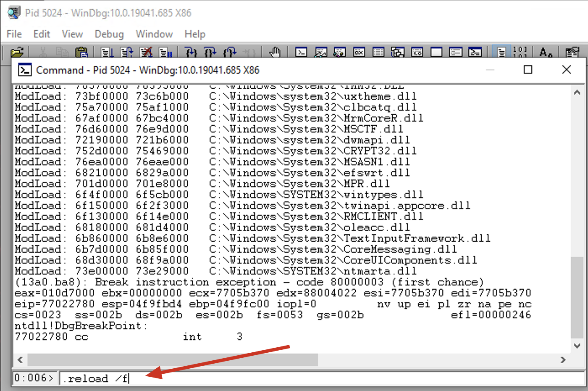Open the Scratch Pad window icon

coord(436,53)
